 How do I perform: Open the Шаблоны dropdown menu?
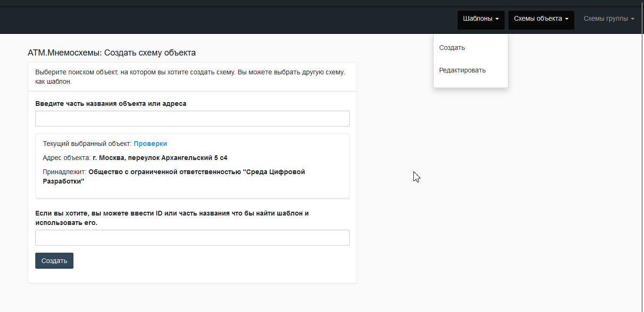(481, 19)
